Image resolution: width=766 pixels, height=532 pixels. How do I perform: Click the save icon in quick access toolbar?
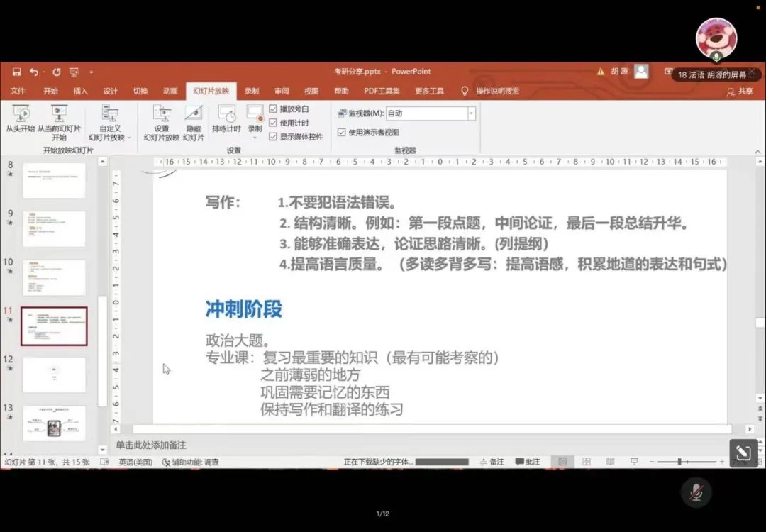click(16, 72)
